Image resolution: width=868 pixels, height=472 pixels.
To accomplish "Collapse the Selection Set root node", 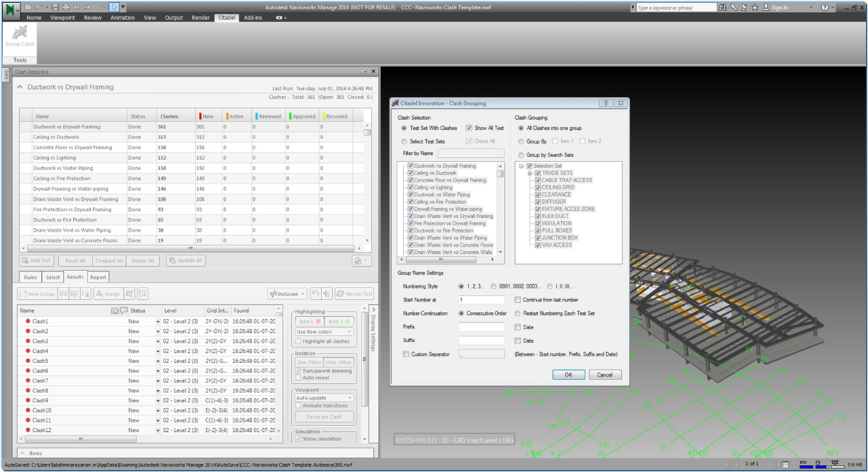I will point(522,166).
